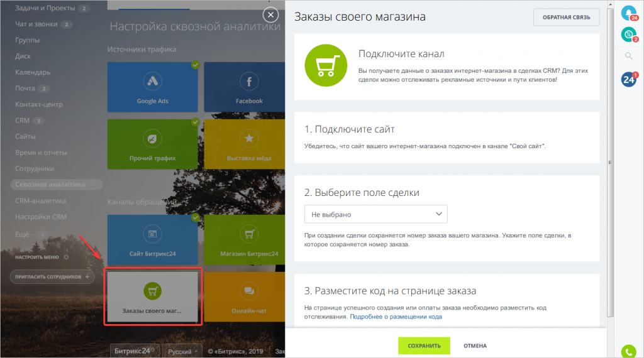Open the green chat messages icon

pyautogui.click(x=629, y=35)
